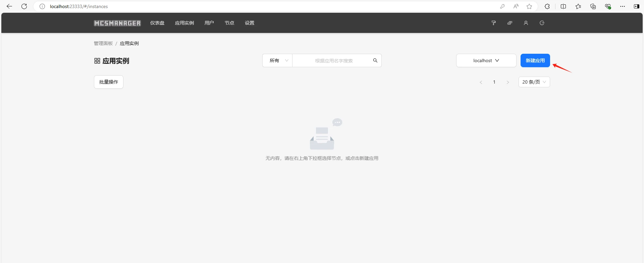The width and height of the screenshot is (644, 263).
Task: Click the 批量操作 button
Action: (109, 82)
